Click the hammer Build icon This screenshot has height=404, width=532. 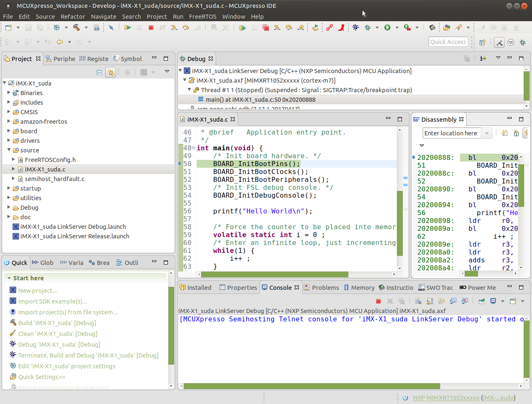76,27
